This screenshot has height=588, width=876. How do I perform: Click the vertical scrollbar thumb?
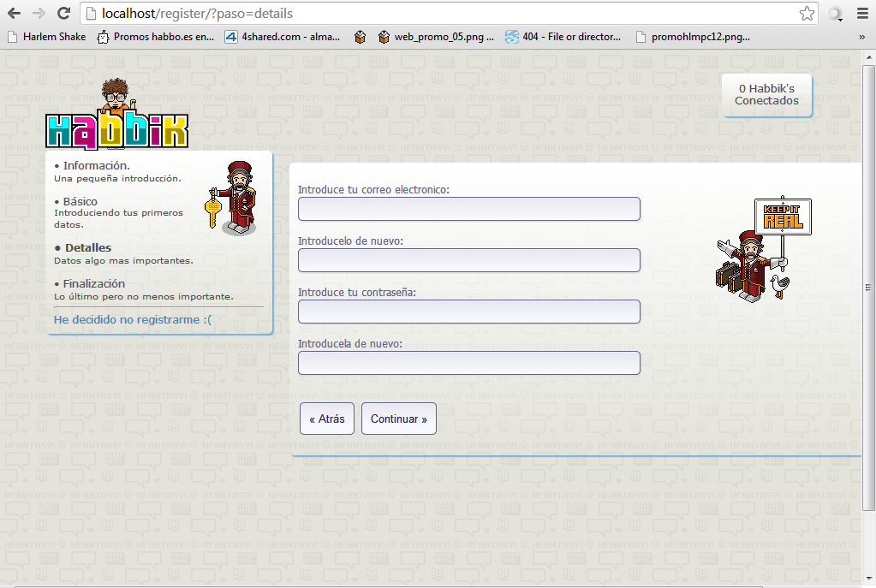[x=869, y=288]
